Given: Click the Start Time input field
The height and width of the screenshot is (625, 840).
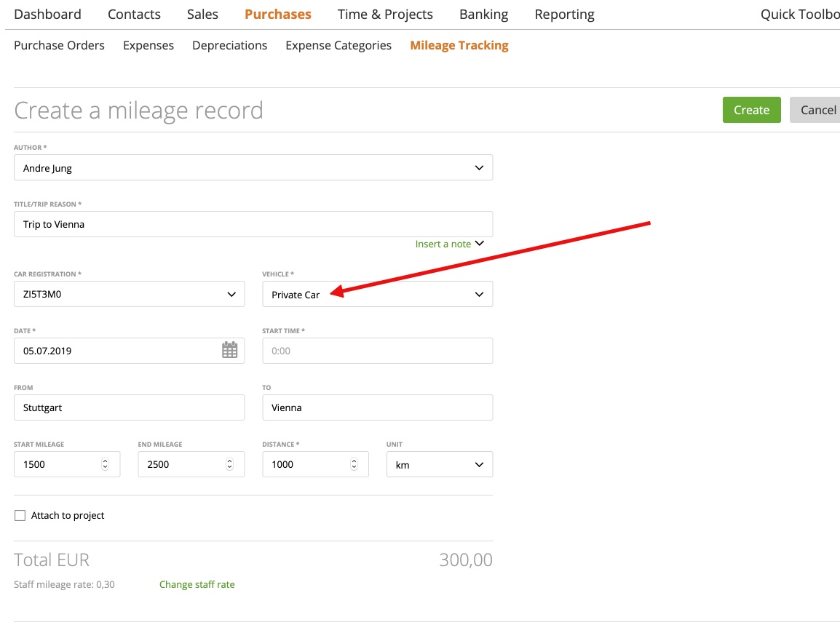Looking at the screenshot, I should [x=377, y=351].
